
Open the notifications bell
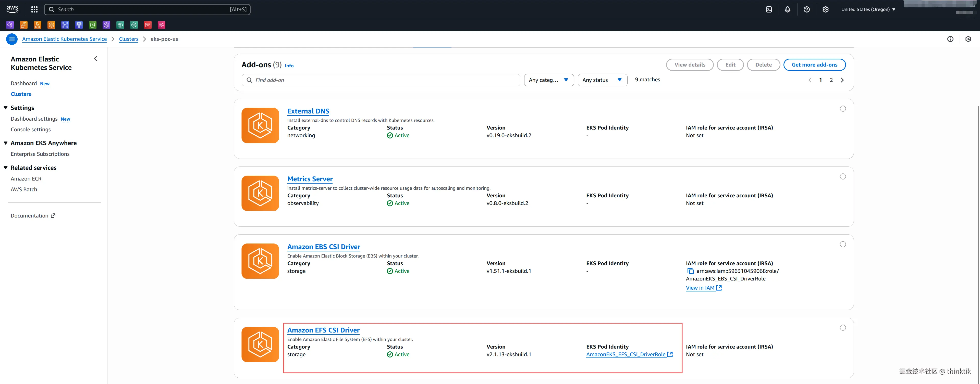tap(788, 9)
